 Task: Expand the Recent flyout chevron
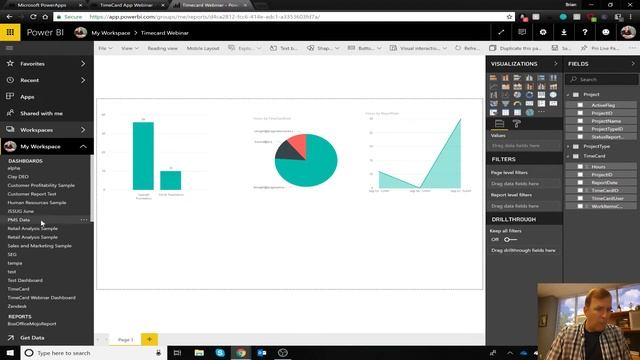[83, 80]
